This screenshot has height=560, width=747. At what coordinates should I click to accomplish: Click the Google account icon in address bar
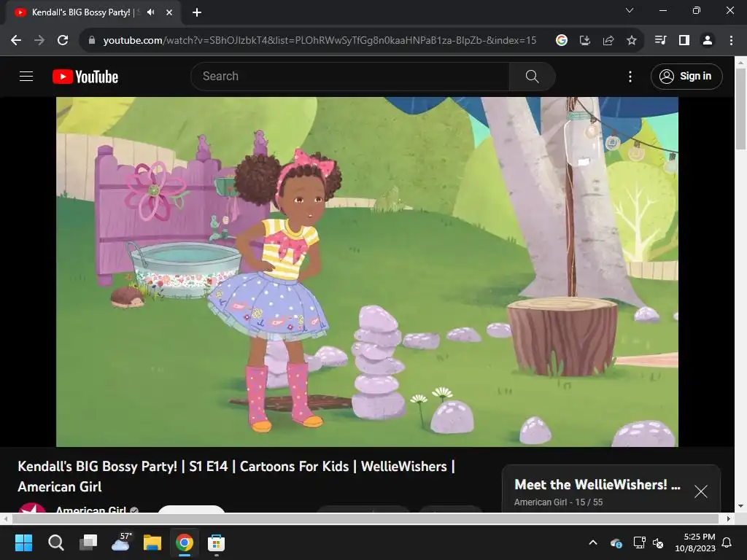562,41
